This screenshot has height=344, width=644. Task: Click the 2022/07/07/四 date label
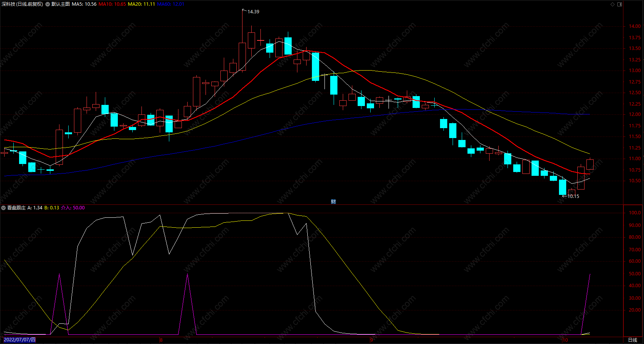coord(19,340)
